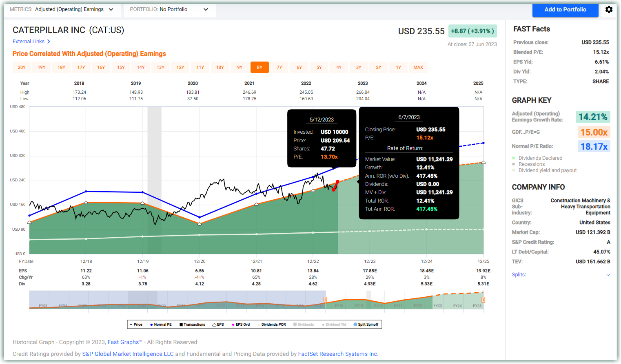
Task: Enable the Dividends legend series
Action: click(x=304, y=324)
